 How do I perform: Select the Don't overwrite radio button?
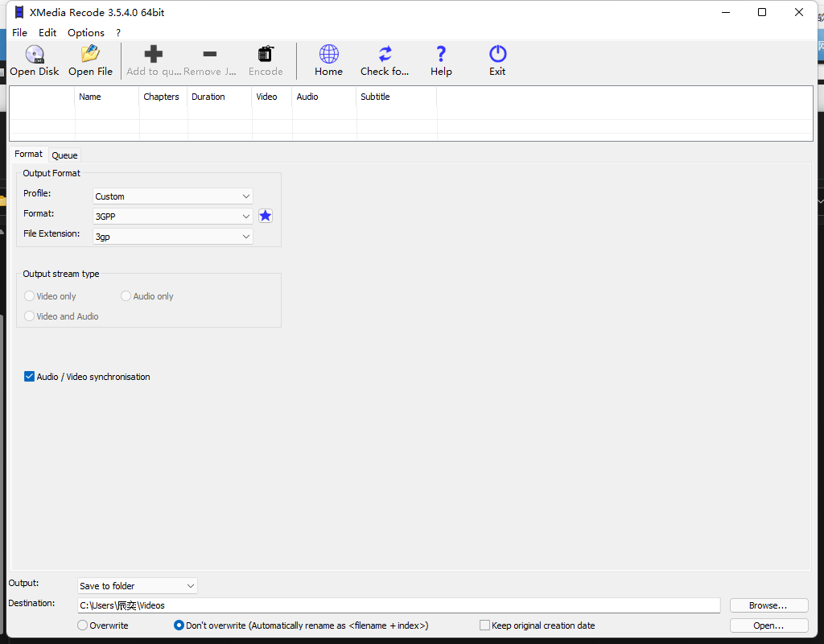[x=178, y=625]
